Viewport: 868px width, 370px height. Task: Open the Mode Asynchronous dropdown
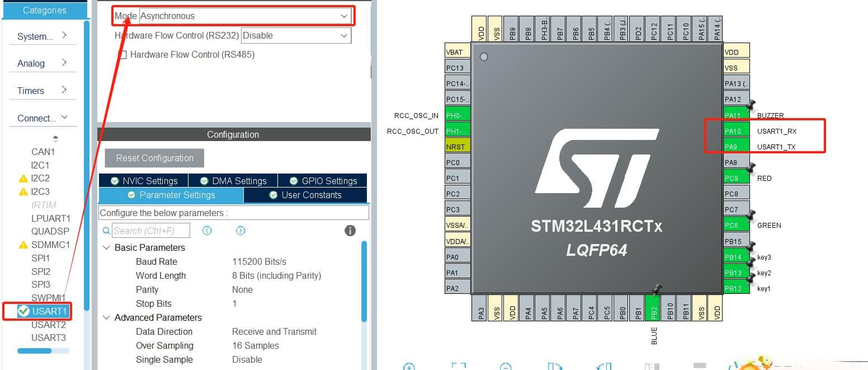[246, 16]
